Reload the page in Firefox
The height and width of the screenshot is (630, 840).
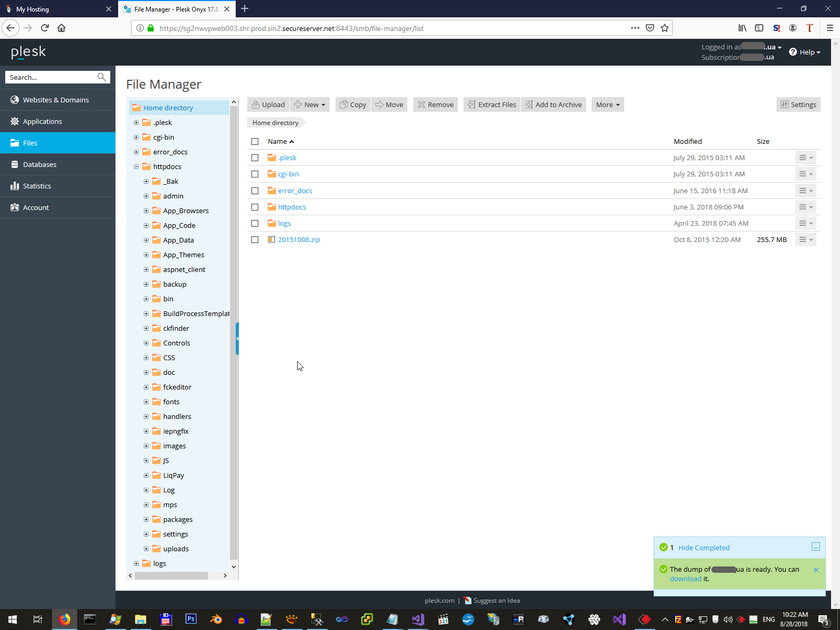click(x=45, y=28)
